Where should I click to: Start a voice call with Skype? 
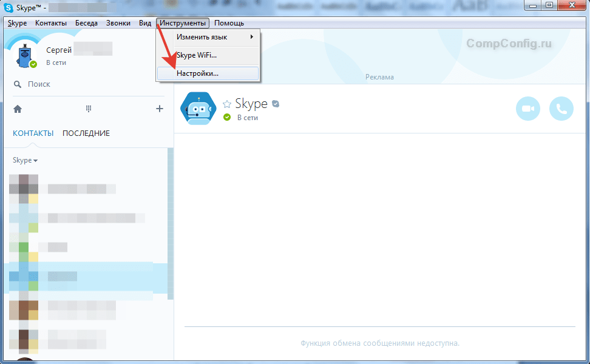tap(561, 109)
